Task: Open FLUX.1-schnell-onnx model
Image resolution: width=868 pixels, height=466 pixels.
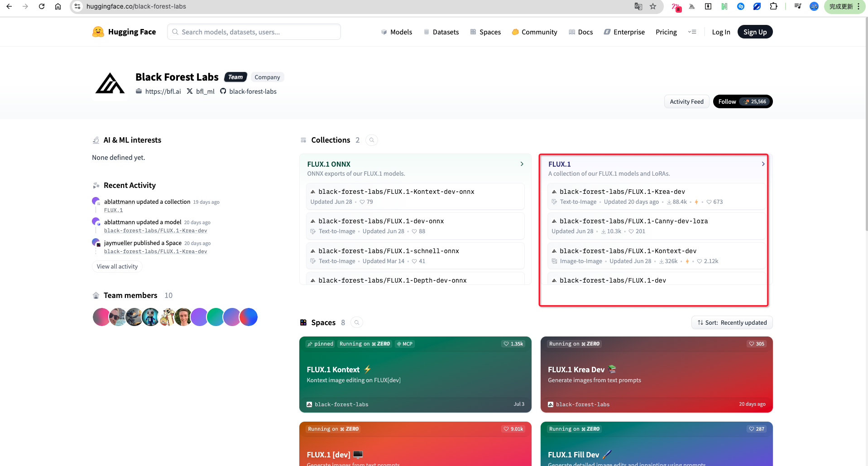Action: click(x=415, y=256)
